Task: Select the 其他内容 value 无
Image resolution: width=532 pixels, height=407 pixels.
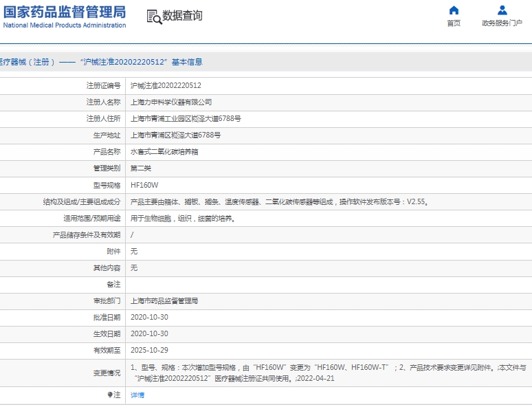Action: click(134, 268)
